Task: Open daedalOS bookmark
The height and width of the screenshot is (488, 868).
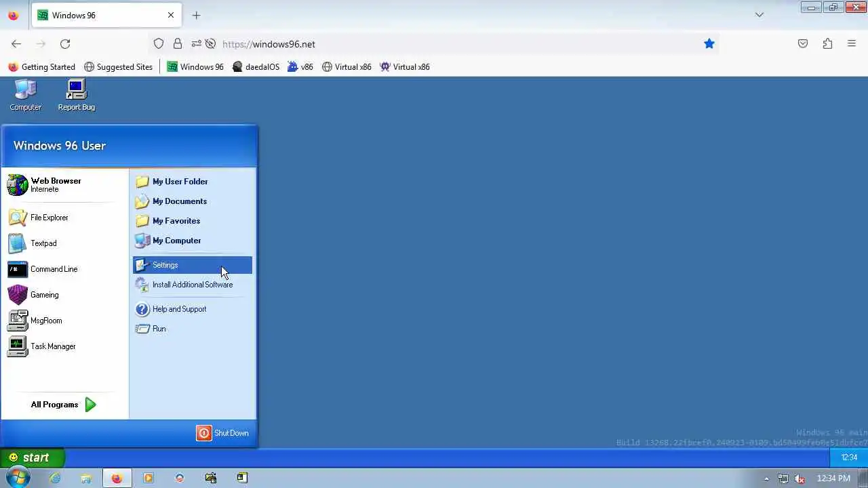Action: (256, 67)
